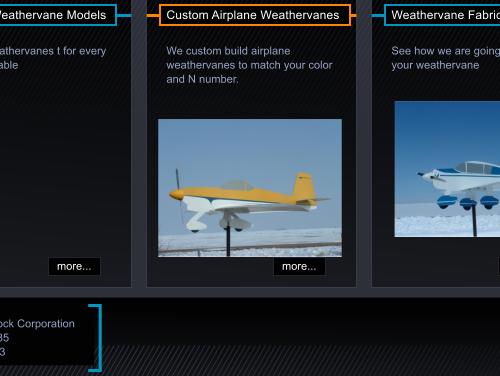Screen dimensions: 500x376
Task: Select footer text 'Corporation'
Action: (46, 324)
